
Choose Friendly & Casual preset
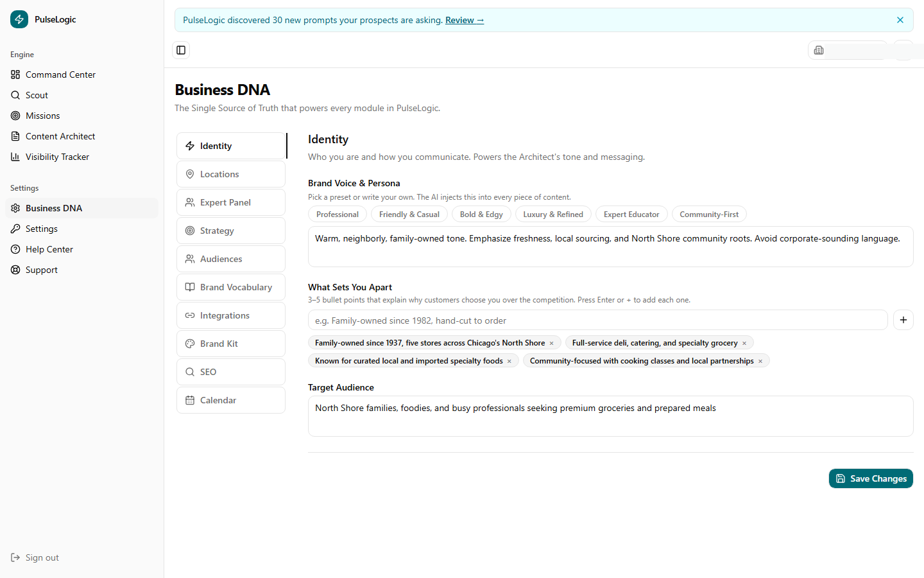pos(409,215)
